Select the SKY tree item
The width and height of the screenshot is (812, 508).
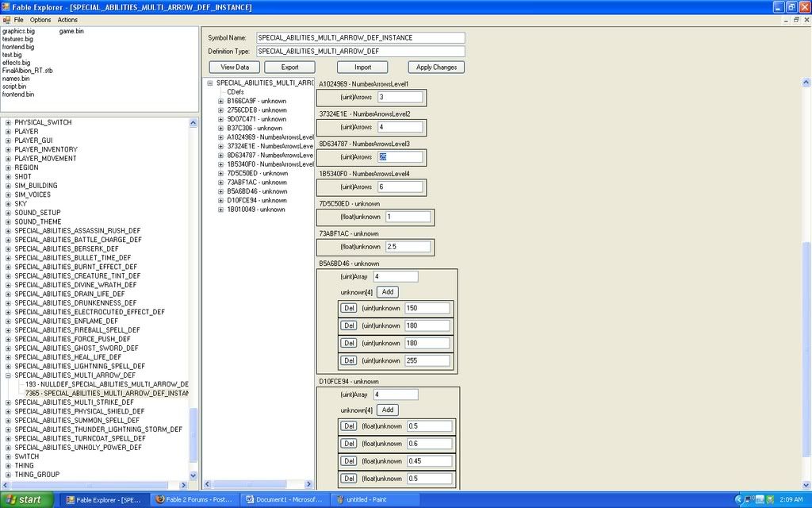pos(21,204)
